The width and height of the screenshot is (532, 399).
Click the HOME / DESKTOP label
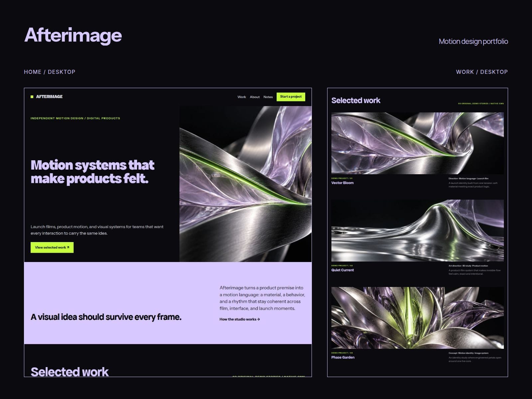pyautogui.click(x=50, y=72)
